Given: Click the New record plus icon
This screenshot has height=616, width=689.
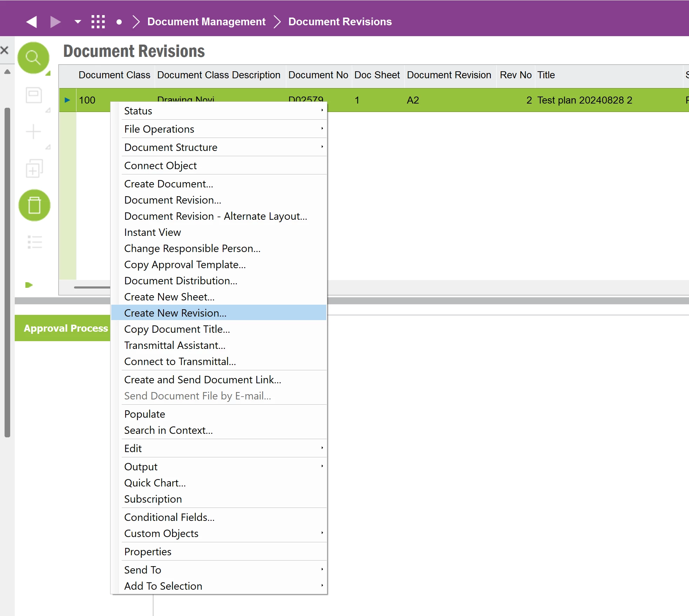Looking at the screenshot, I should 34,132.
